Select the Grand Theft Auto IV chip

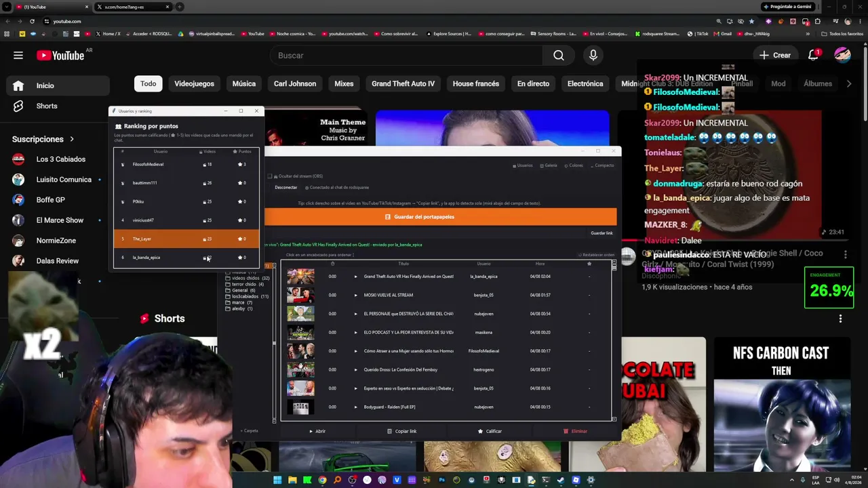(403, 84)
